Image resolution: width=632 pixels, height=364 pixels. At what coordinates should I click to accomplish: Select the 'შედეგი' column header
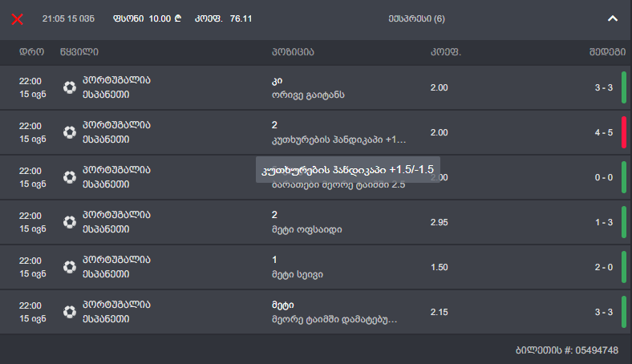click(606, 52)
